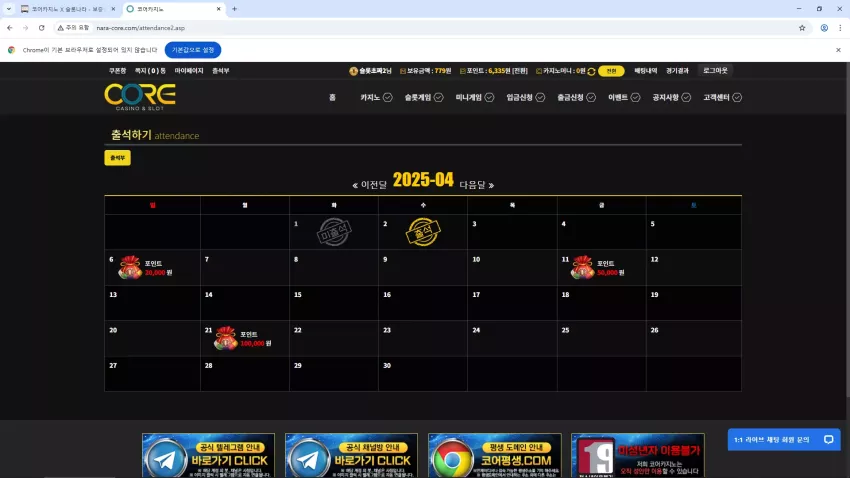Click the 출석 stamp on April 2
The image size is (850, 478).
pyautogui.click(x=423, y=232)
